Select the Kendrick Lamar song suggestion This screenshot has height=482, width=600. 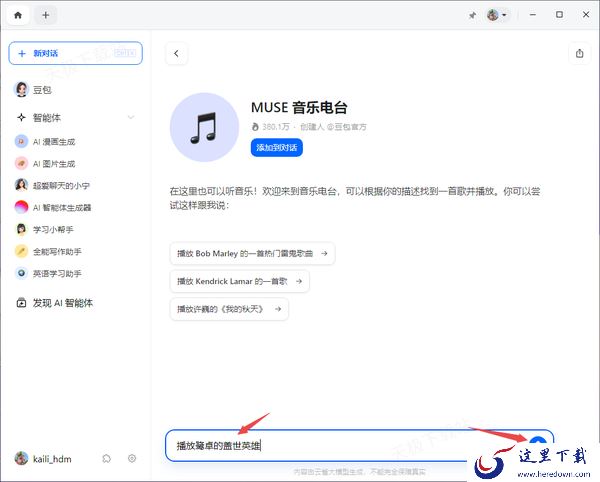(240, 281)
